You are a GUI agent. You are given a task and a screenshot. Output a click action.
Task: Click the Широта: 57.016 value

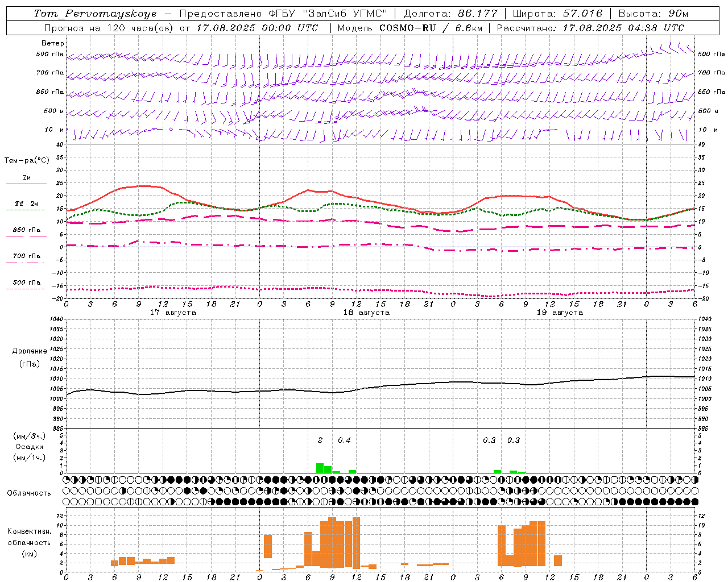(557, 14)
